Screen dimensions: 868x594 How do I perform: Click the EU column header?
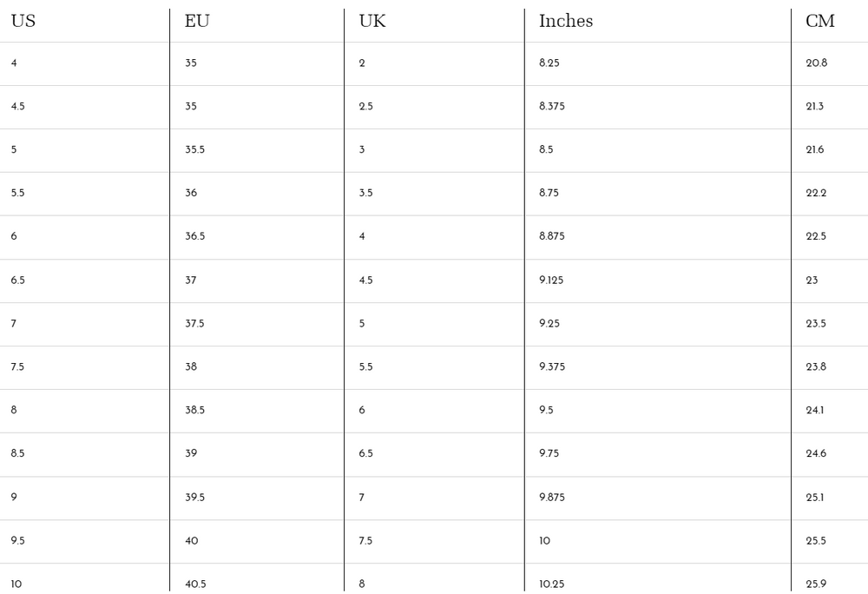point(197,22)
